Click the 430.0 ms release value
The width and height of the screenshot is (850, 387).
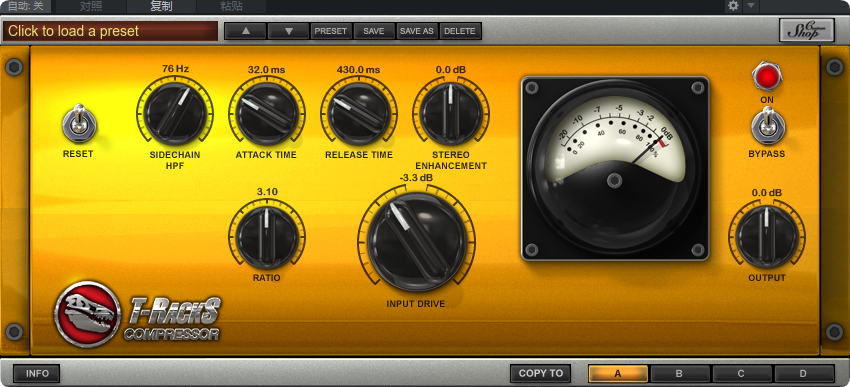[x=359, y=69]
